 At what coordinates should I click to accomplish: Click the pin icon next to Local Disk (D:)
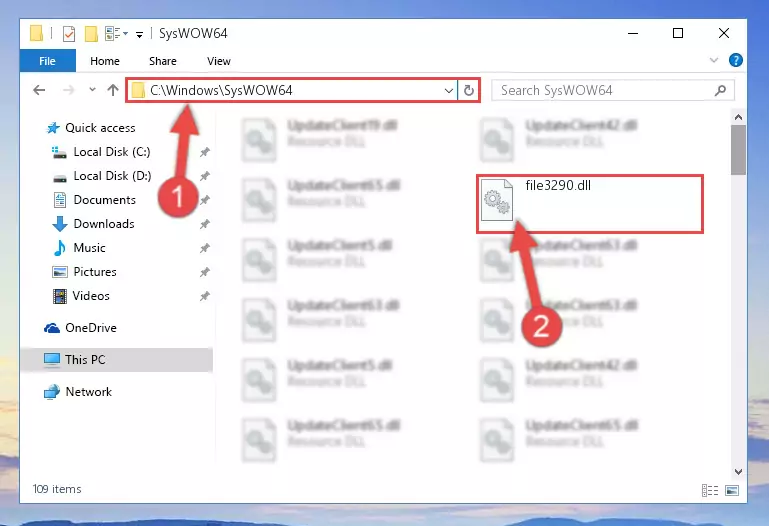pyautogui.click(x=205, y=176)
